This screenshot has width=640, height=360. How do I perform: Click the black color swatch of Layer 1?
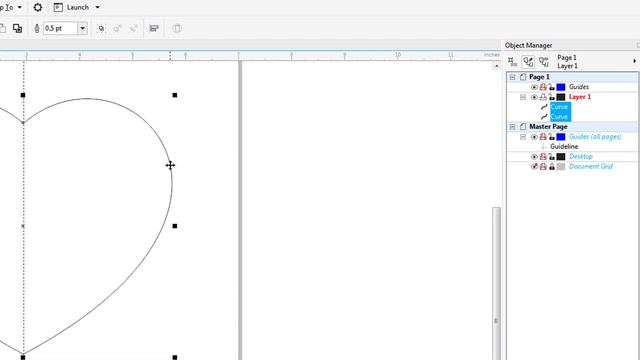[561, 97]
